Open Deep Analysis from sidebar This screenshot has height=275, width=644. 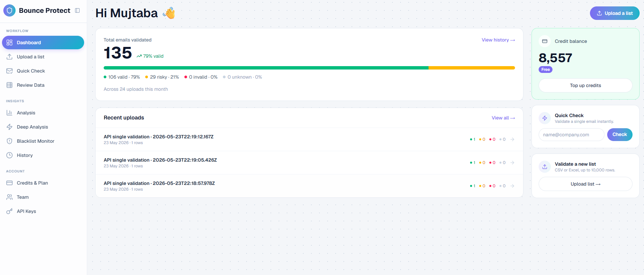(43, 127)
